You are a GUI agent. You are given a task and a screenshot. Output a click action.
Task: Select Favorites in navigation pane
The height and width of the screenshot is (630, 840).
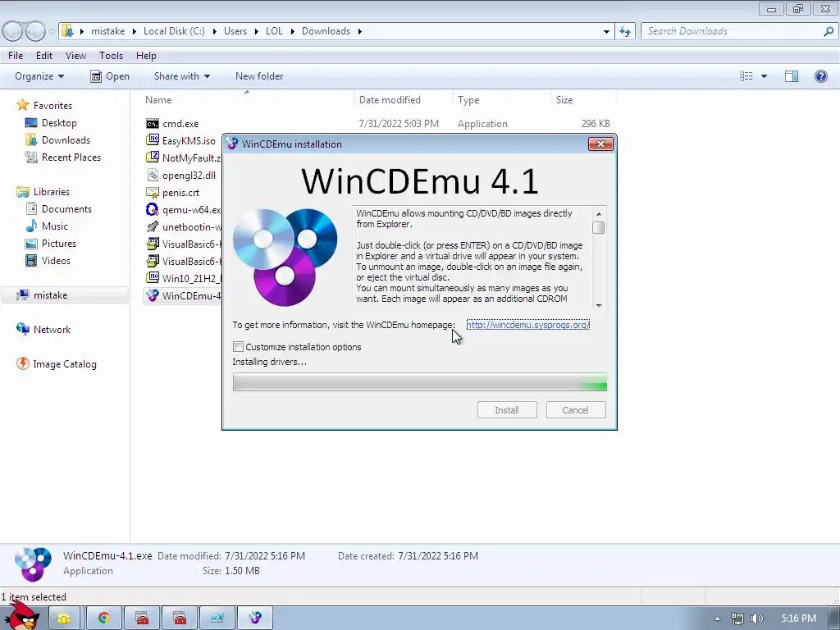52,106
